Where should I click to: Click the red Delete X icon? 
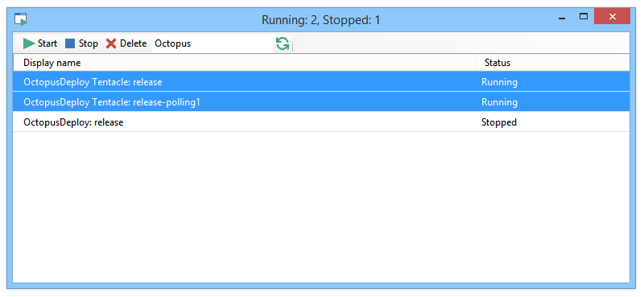(x=111, y=43)
